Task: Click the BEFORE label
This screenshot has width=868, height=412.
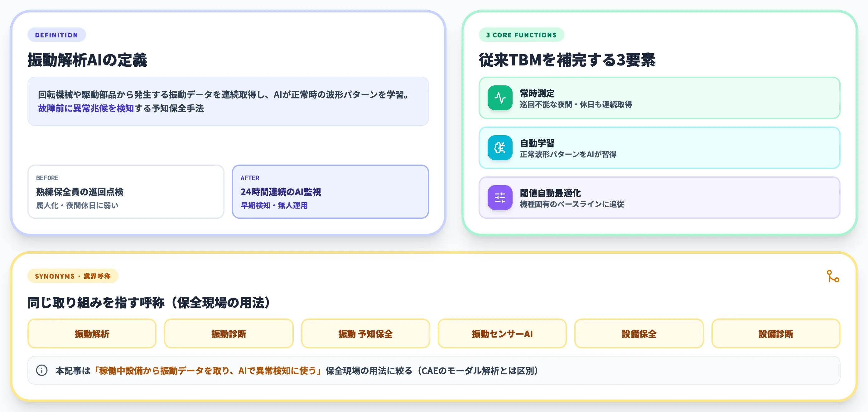Action: [47, 178]
